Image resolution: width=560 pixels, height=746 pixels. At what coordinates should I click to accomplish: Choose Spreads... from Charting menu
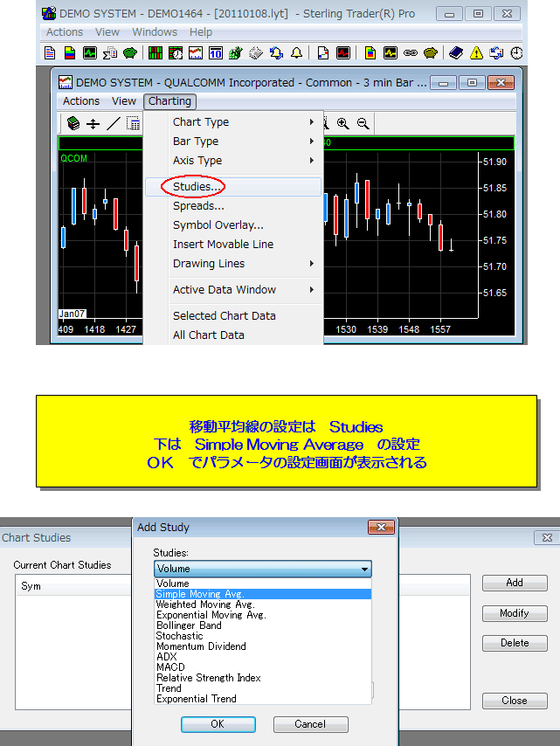[233, 206]
